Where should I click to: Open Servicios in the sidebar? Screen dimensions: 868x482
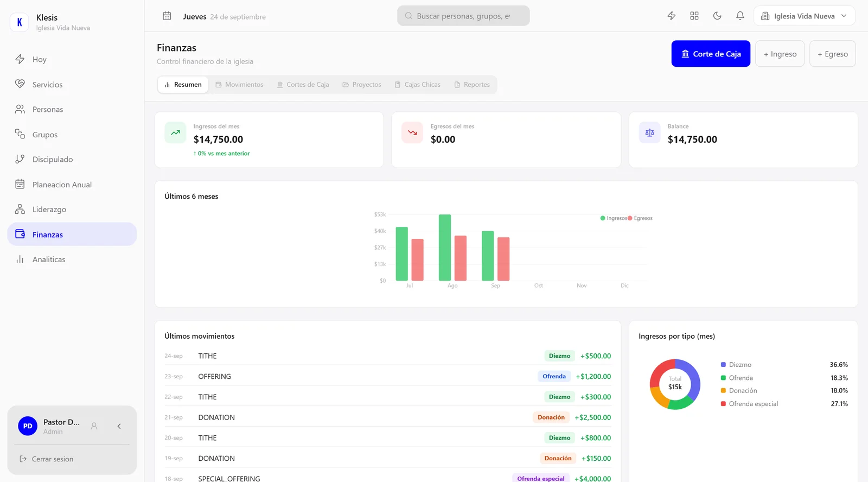72,84
